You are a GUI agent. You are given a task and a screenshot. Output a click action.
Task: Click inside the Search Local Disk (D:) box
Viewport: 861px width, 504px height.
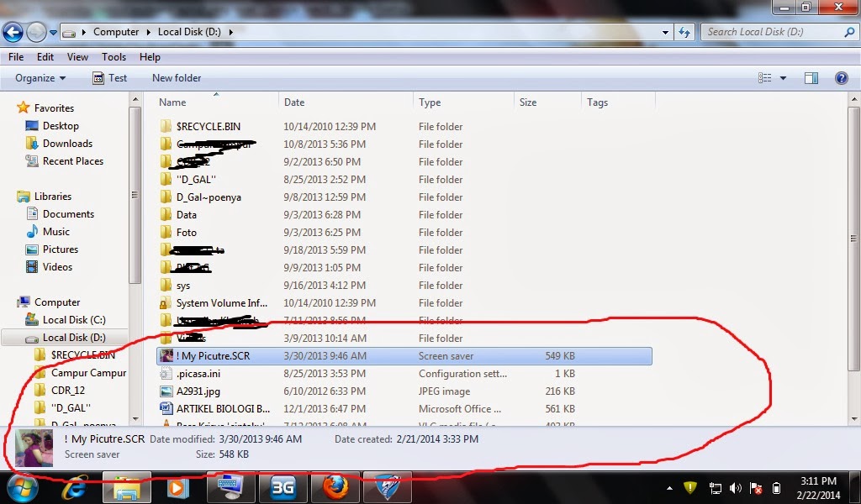(x=778, y=31)
